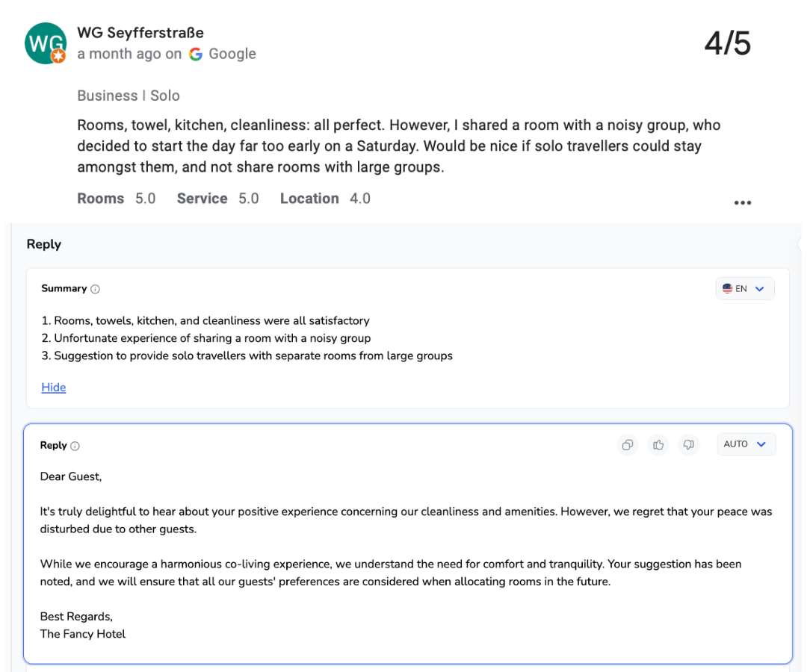Toggle the summary visibility with Hide
The width and height of the screenshot is (807, 672).
[53, 387]
